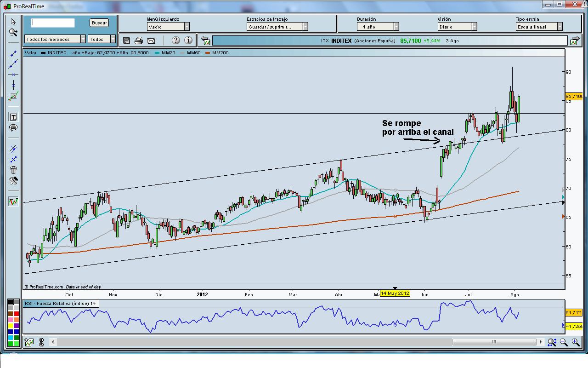Click the red-green chart icon in left toolbar
The image size is (588, 368).
pyautogui.click(x=13, y=201)
